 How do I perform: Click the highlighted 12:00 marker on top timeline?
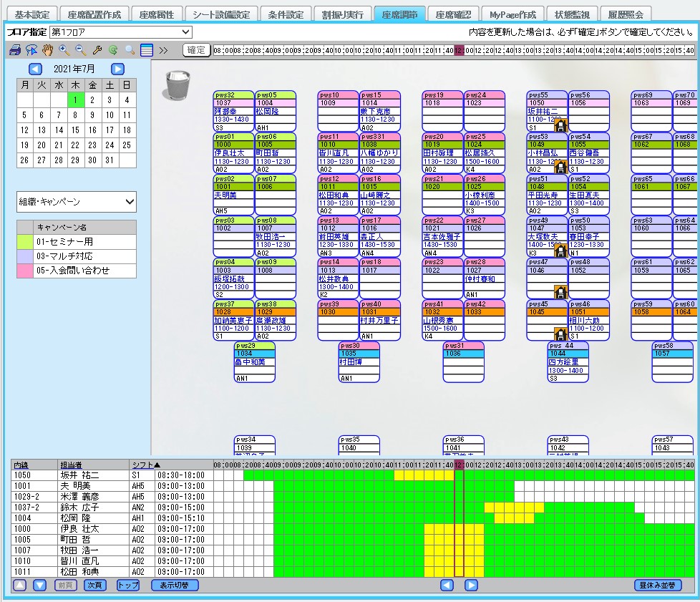point(460,50)
